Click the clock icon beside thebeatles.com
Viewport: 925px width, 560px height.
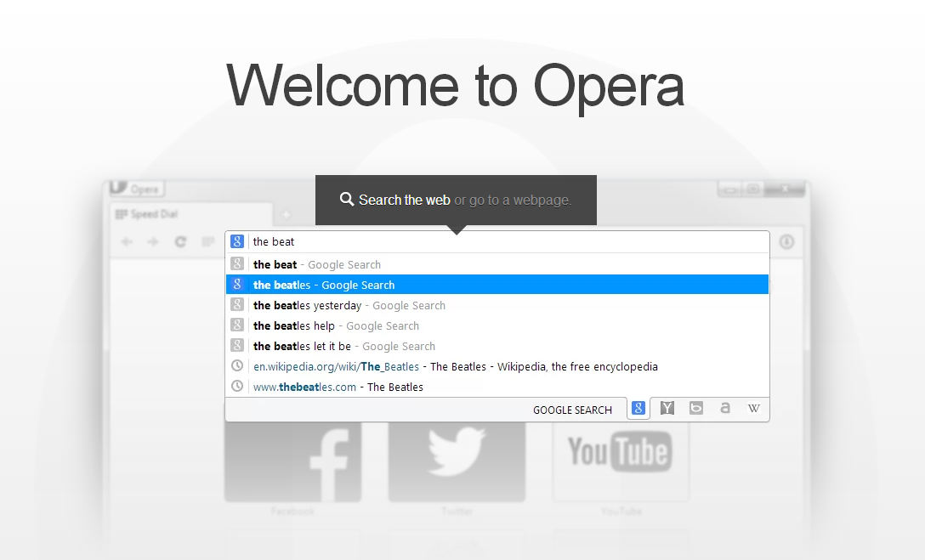coord(237,386)
